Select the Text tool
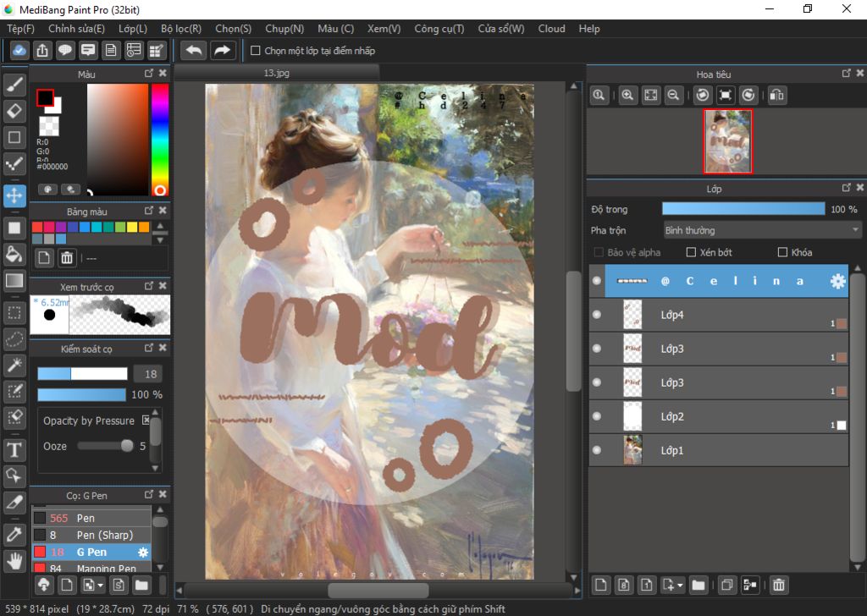 pos(14,450)
